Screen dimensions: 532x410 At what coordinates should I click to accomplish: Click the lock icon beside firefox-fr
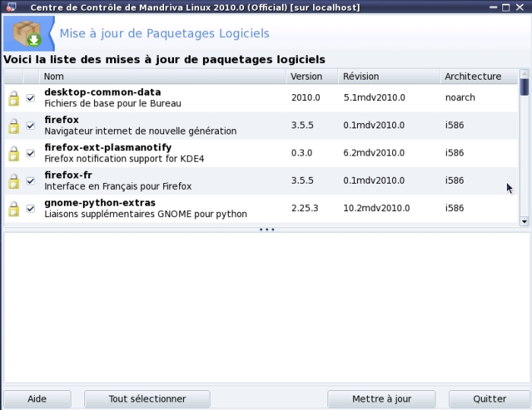pyautogui.click(x=14, y=181)
